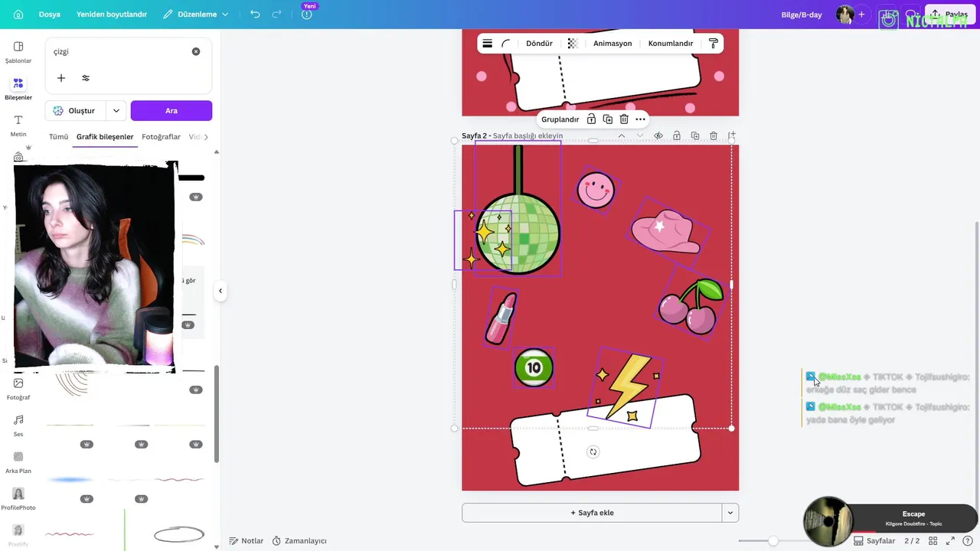Open Sayfalar page view
The image size is (980, 551).
coord(874,541)
